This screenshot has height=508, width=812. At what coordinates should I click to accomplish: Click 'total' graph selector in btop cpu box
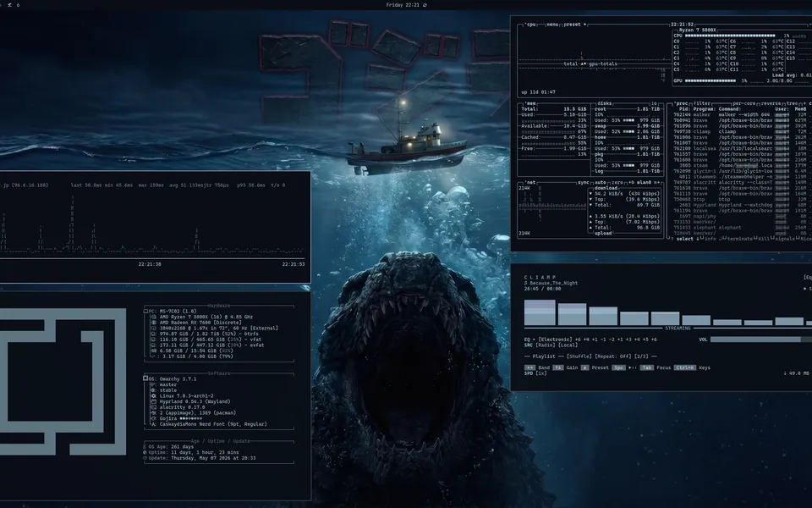[571, 63]
